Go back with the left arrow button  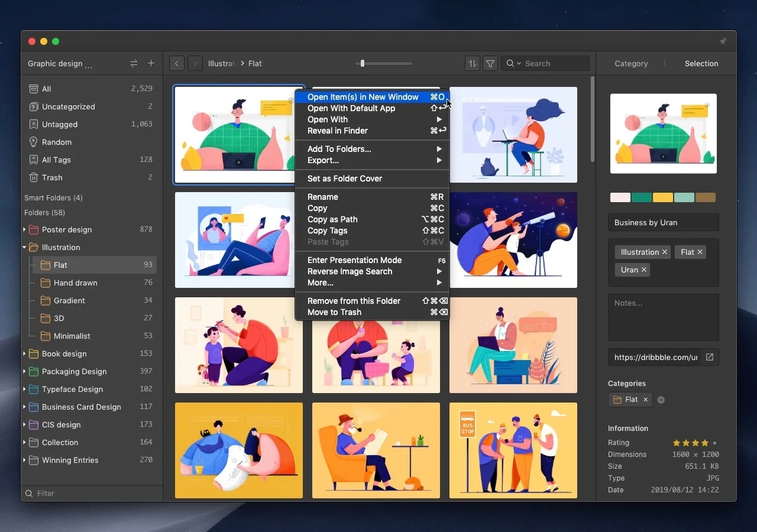176,63
